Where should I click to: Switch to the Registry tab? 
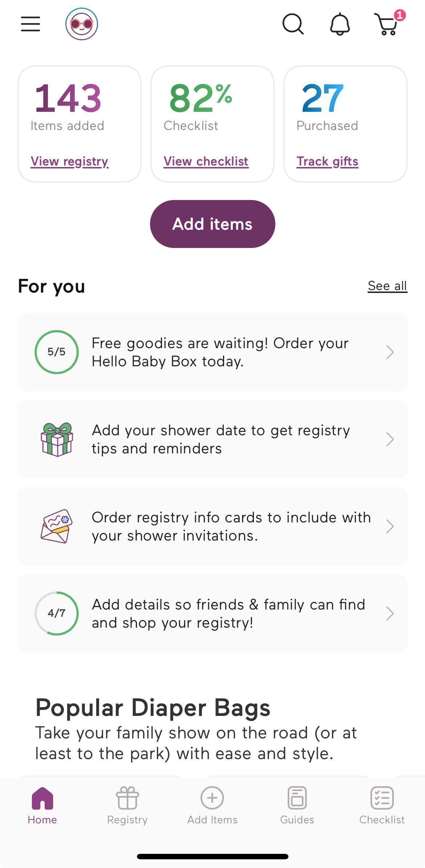click(127, 804)
